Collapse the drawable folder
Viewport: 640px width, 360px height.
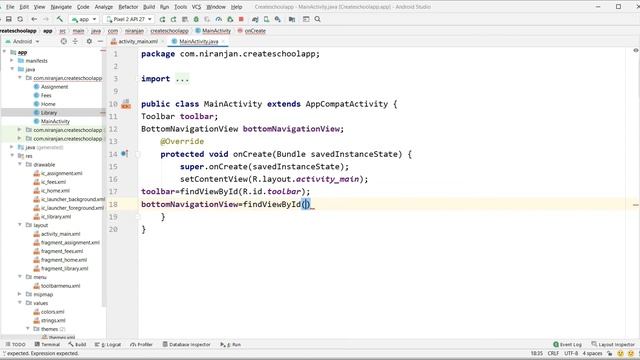click(20, 164)
